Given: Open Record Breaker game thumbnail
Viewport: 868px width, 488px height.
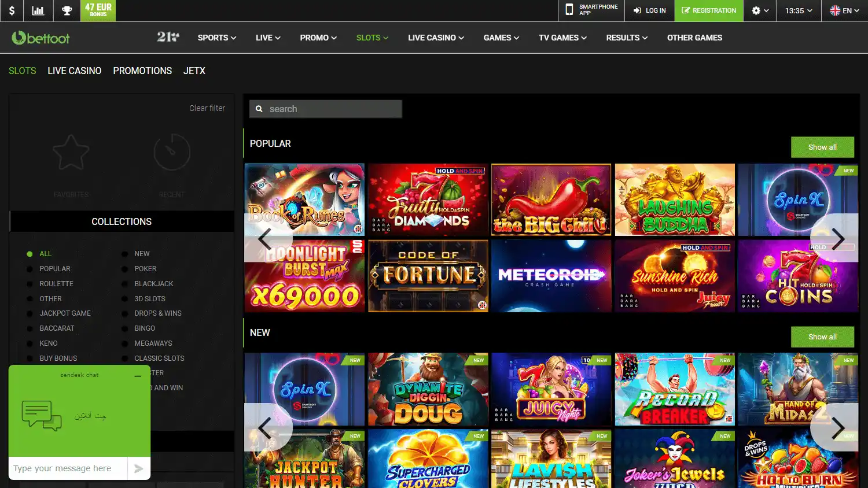Looking at the screenshot, I should (x=675, y=389).
